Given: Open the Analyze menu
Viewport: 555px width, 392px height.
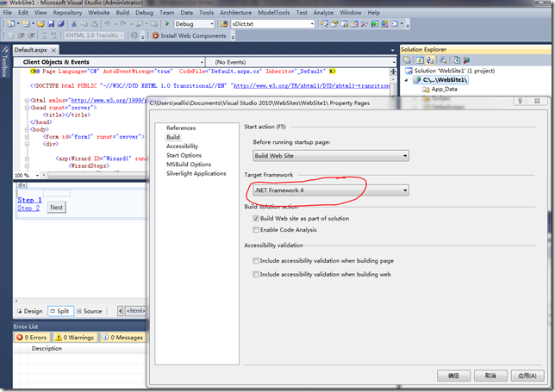Looking at the screenshot, I should 323,12.
